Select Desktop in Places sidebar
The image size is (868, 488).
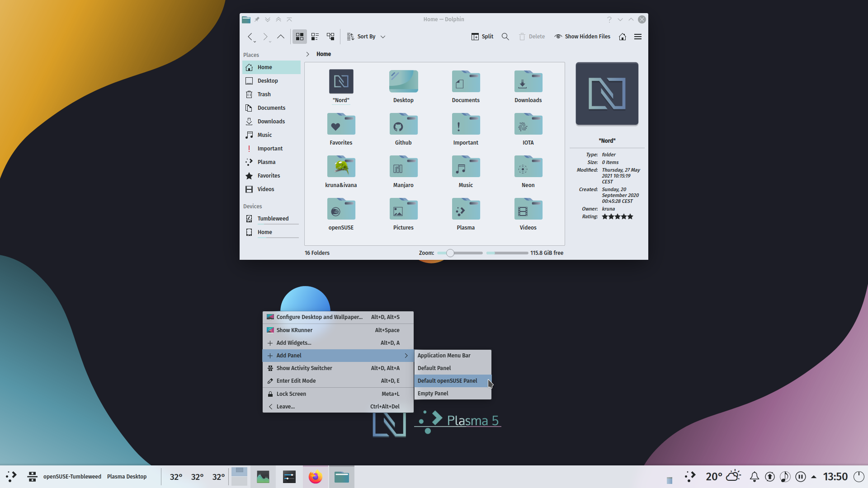click(x=271, y=81)
